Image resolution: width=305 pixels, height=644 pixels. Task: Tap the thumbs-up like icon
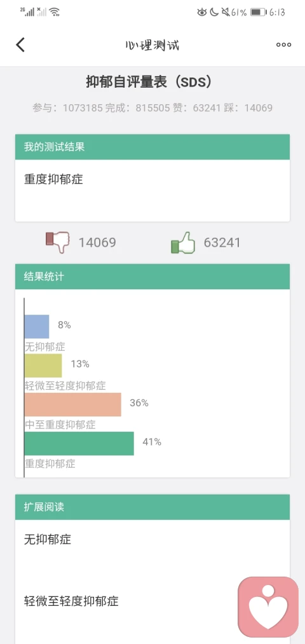[183, 243]
